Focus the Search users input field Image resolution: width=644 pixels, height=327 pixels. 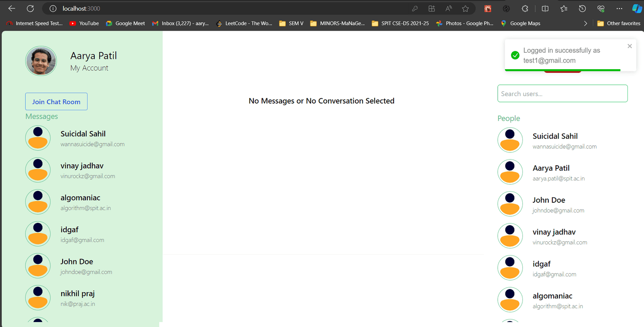563,93
